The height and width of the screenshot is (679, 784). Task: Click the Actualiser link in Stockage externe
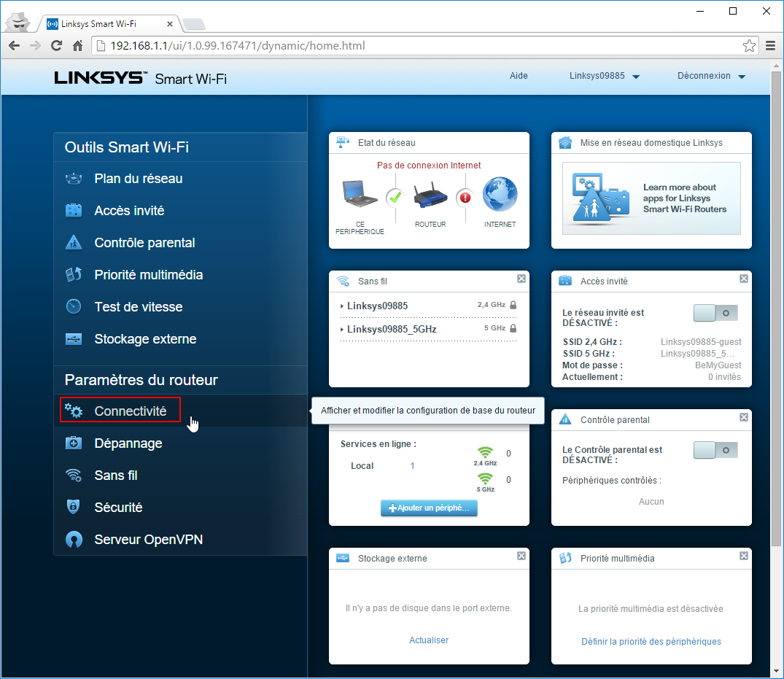coord(429,640)
